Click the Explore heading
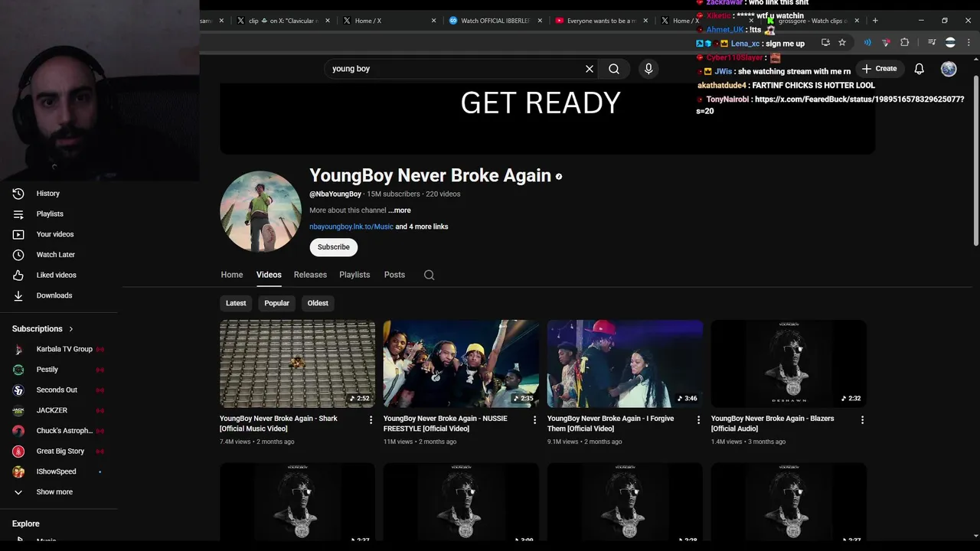 26,523
